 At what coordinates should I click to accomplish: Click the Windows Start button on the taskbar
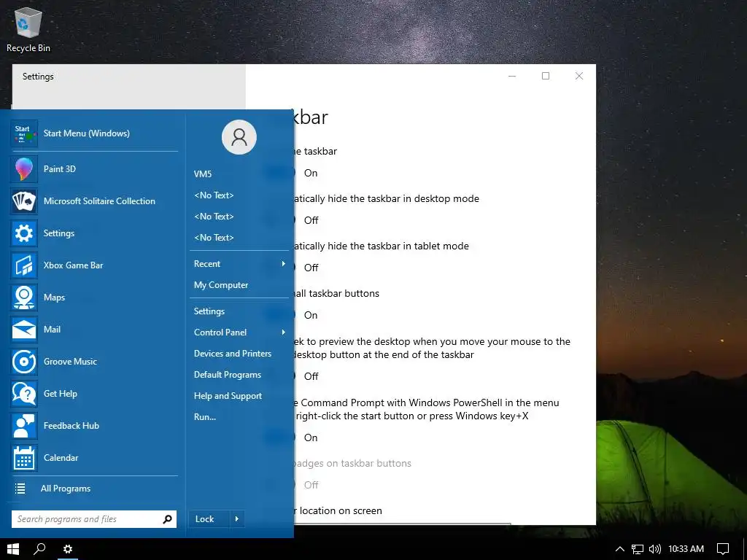click(x=13, y=548)
